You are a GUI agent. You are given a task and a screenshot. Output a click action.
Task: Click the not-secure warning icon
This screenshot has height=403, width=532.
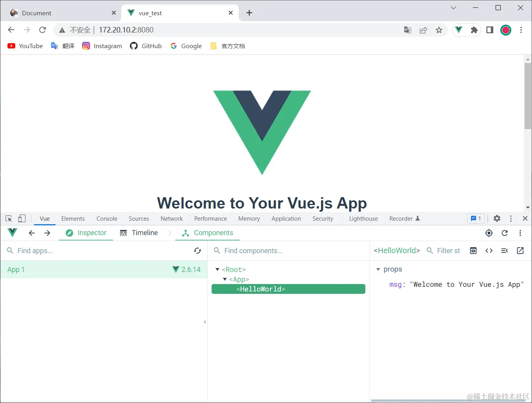tap(62, 30)
